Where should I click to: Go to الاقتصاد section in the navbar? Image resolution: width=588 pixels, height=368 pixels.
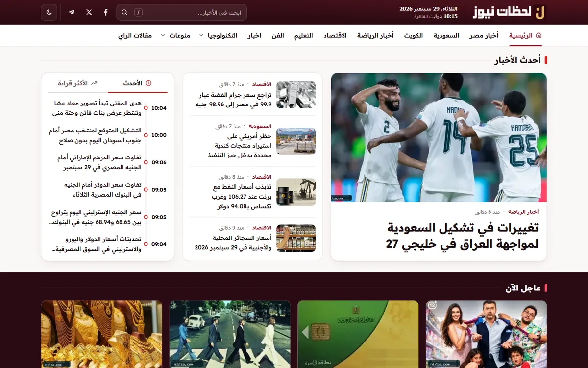[335, 35]
